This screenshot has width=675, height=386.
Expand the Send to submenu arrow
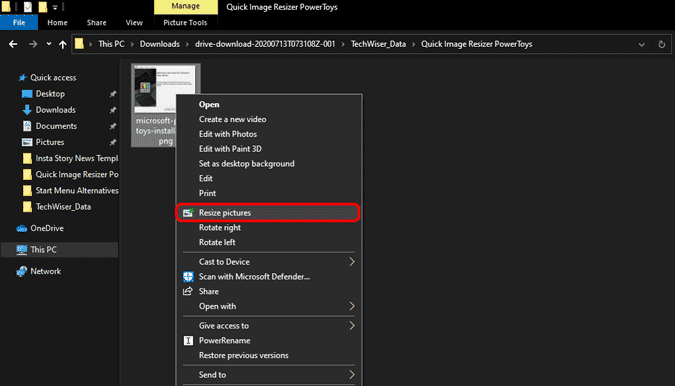352,375
